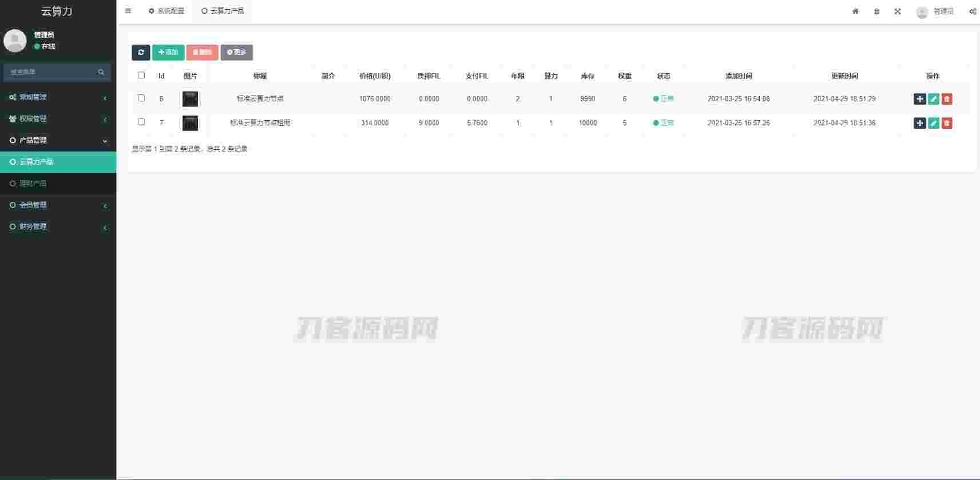Open the 管理员 user menu in top bar

935,11
